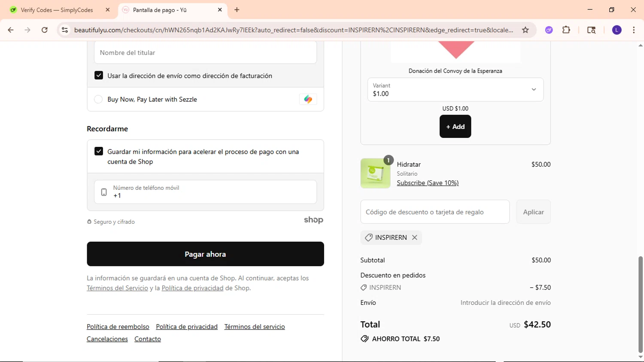
Task: Open a new browser tab
Action: click(237, 10)
